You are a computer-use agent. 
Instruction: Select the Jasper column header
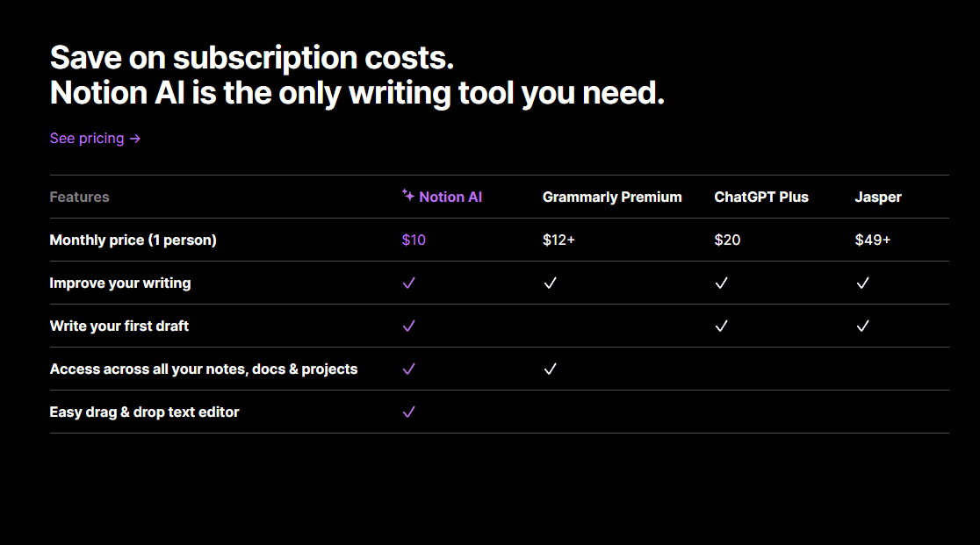coord(878,197)
